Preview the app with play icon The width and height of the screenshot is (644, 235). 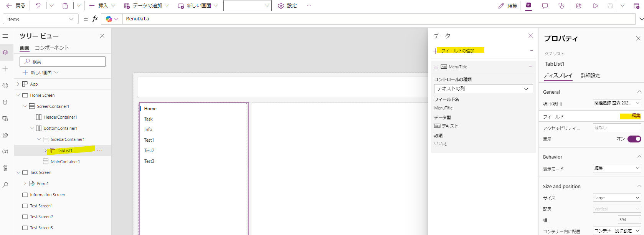point(596,6)
